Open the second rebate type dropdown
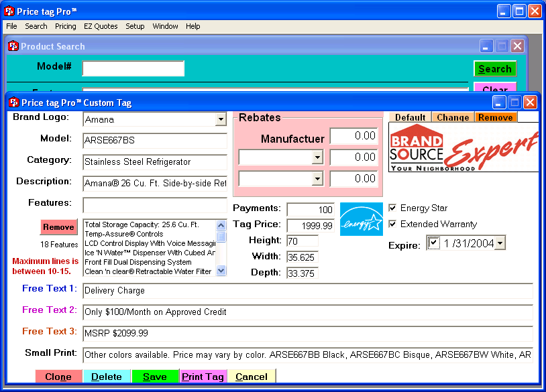The height and width of the screenshot is (392, 546). click(317, 179)
